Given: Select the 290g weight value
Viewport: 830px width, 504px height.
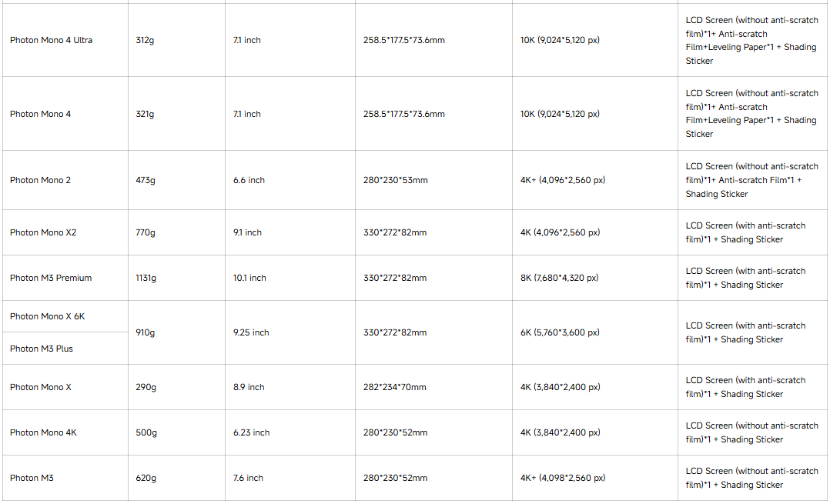Looking at the screenshot, I should pos(146,387).
